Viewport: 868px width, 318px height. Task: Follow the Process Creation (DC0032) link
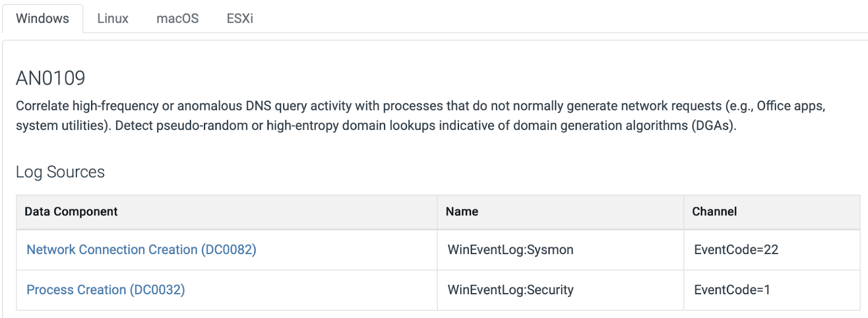pos(106,290)
